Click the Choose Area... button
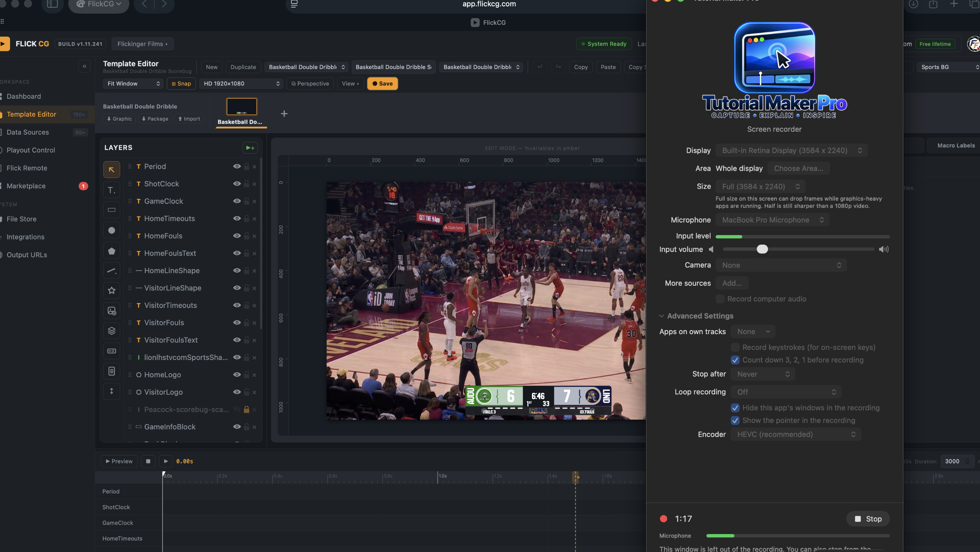 point(798,168)
